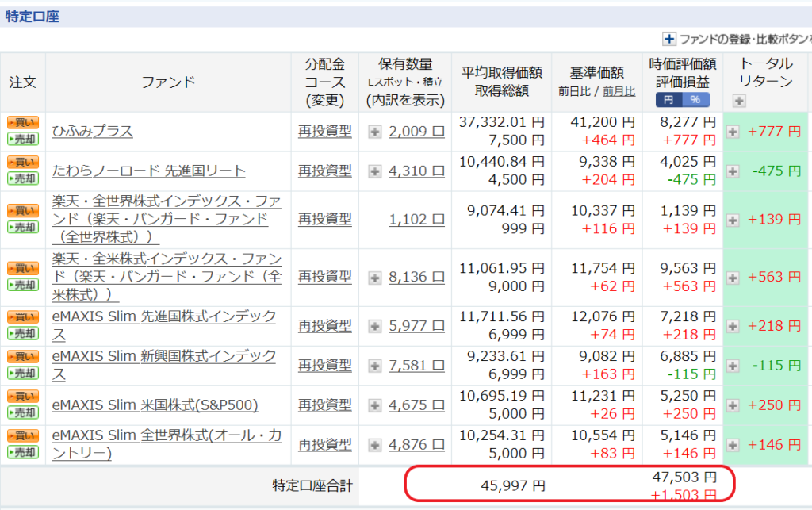Open the たわらノーロード 先進国リート fund link
The width and height of the screenshot is (812, 510).
click(x=148, y=171)
